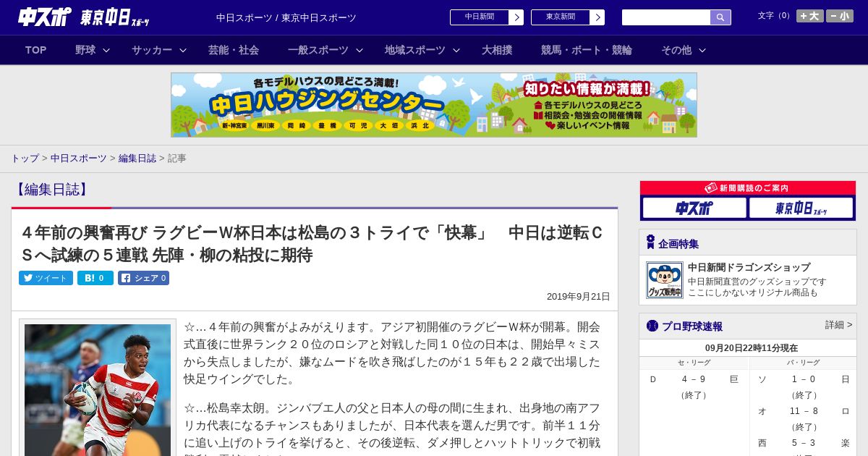Click the グッズ販売中 Doala shop thumbnail

[x=665, y=280]
